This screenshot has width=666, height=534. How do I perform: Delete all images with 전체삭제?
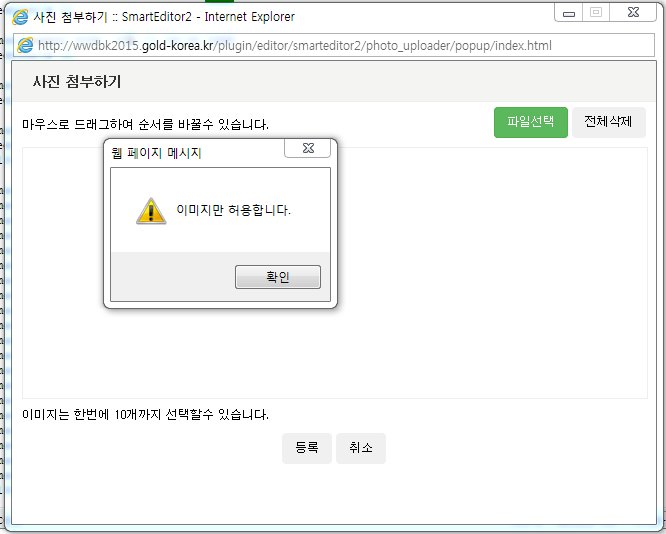609,122
